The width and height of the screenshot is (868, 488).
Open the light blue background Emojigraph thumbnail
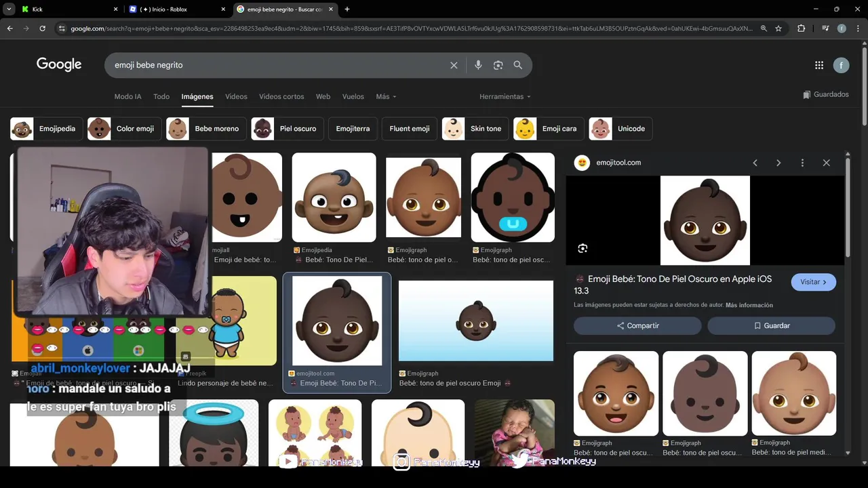coord(476,321)
